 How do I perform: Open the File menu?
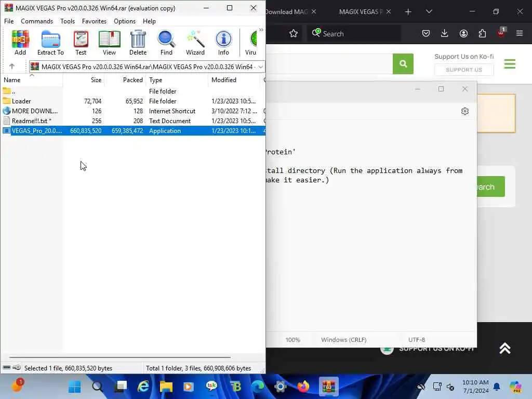pos(9,21)
